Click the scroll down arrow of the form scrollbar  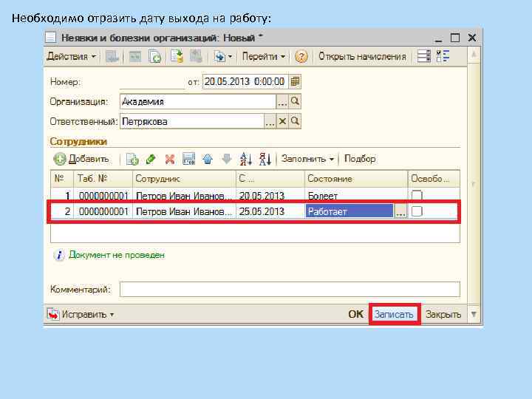(x=474, y=314)
